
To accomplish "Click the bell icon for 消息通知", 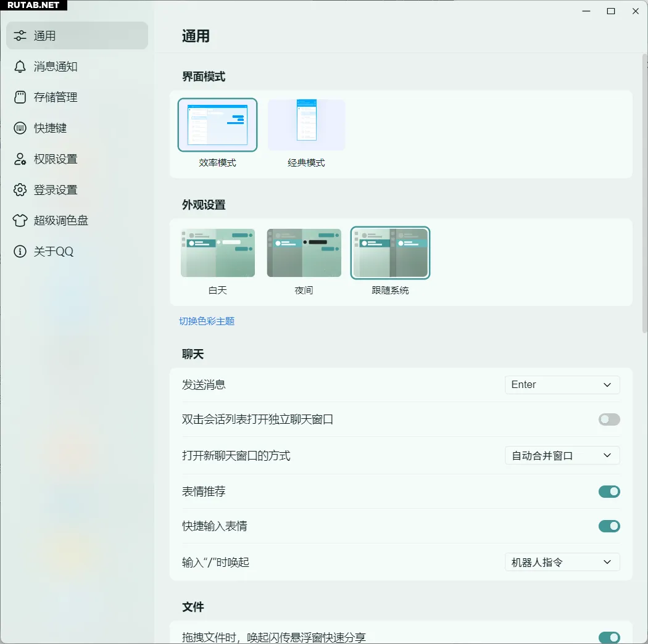I will [x=20, y=67].
